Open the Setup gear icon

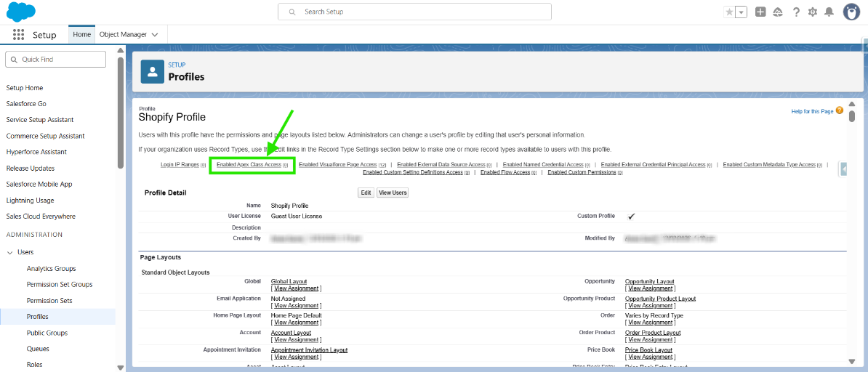pyautogui.click(x=813, y=12)
